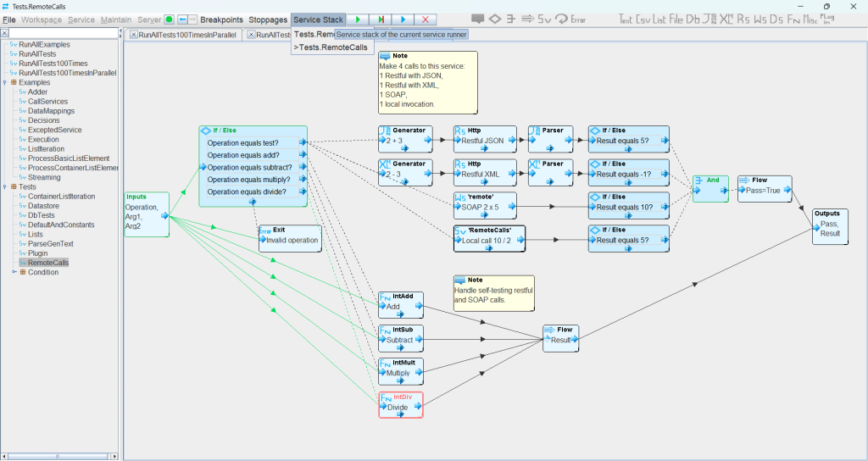Collapse the Examples folder in the tree
Image resolution: width=868 pixels, height=461 pixels.
(x=5, y=82)
